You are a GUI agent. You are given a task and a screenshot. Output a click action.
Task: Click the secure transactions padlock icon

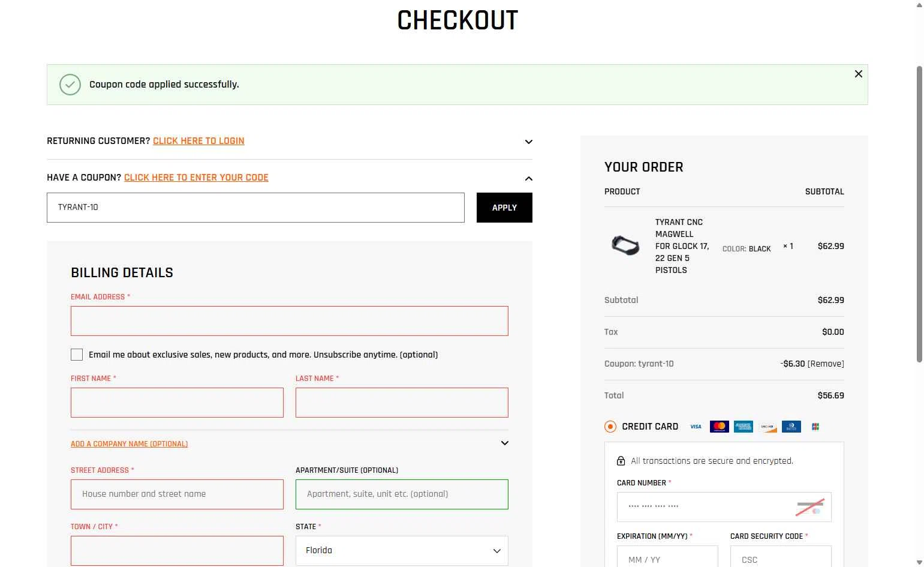(621, 461)
